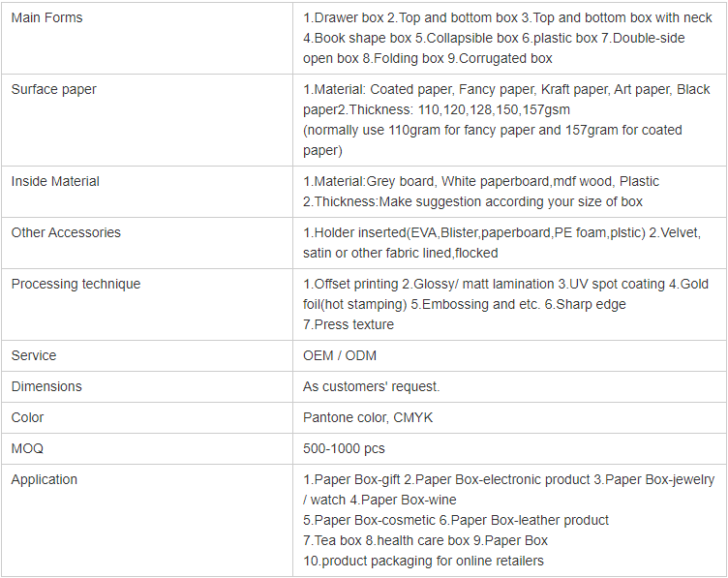Image resolution: width=728 pixels, height=578 pixels.
Task: Click the "Inside Material" row label
Action: tap(55, 181)
